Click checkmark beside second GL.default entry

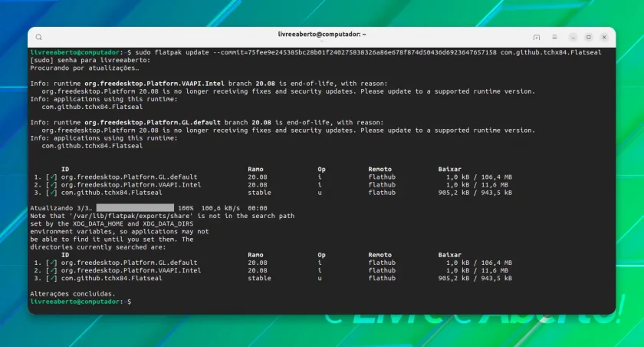pyautogui.click(x=52, y=263)
